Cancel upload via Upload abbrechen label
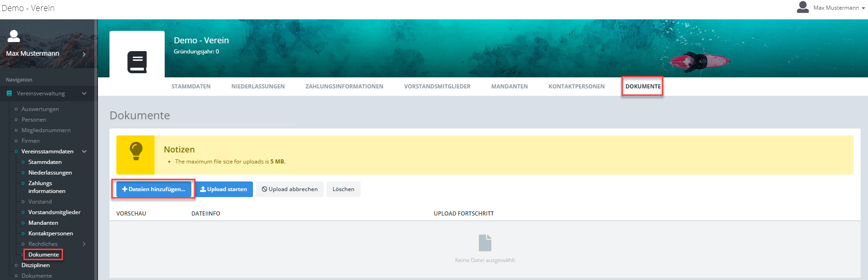The image size is (868, 280). point(293,189)
